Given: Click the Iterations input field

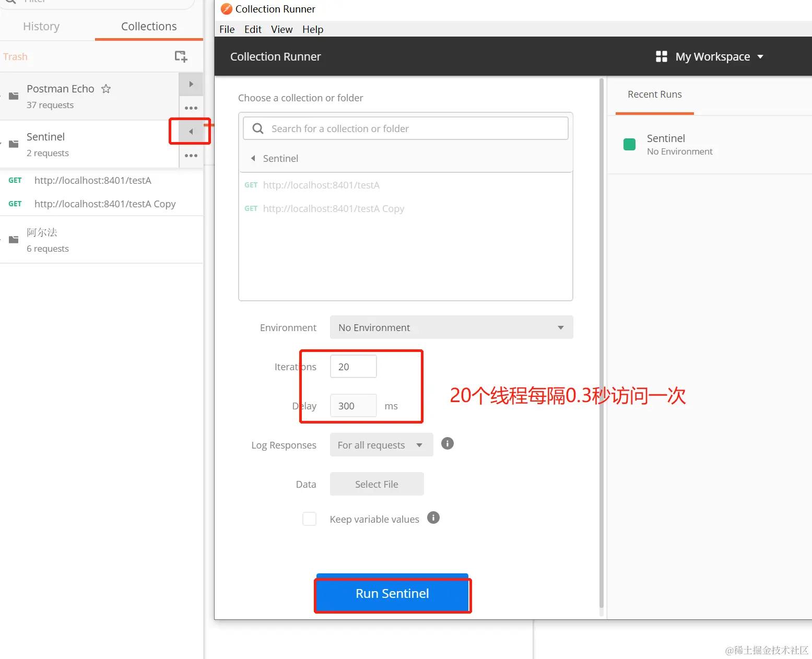Looking at the screenshot, I should coord(354,367).
